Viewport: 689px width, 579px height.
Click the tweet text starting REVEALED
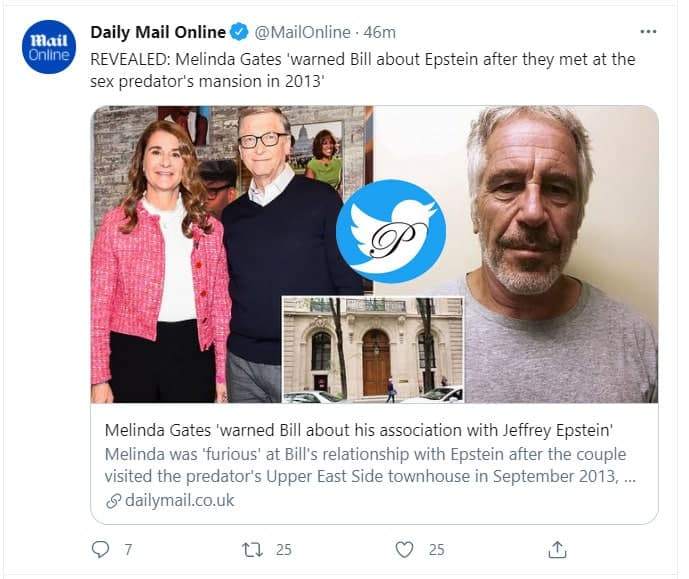(x=363, y=70)
